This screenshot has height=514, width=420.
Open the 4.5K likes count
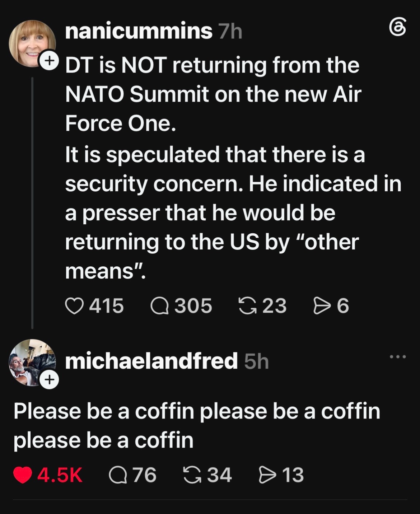coord(60,475)
